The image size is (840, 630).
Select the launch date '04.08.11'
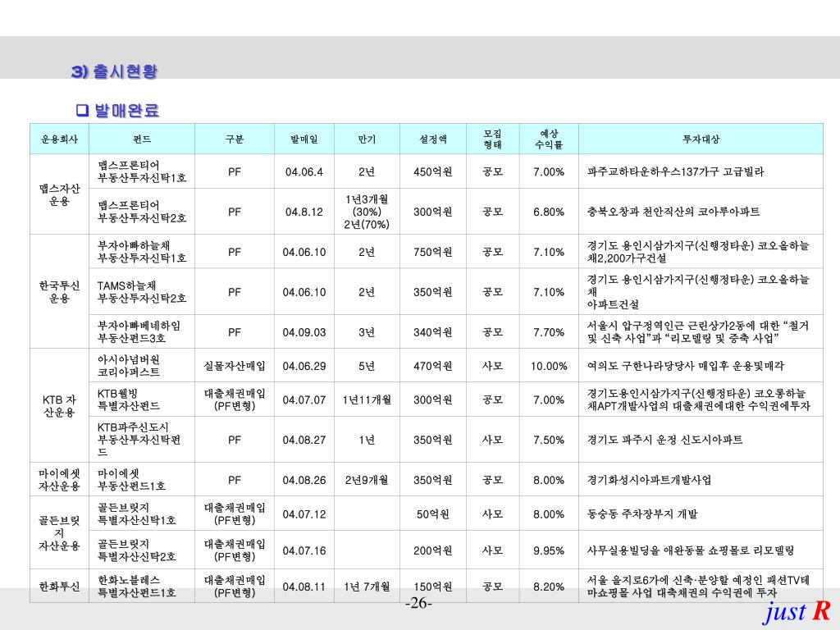304,587
